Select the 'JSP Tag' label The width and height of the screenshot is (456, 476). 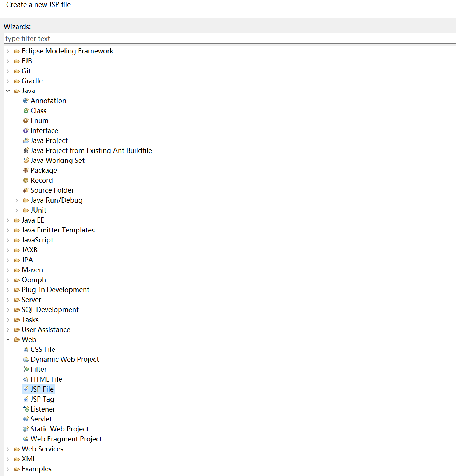[x=42, y=399]
